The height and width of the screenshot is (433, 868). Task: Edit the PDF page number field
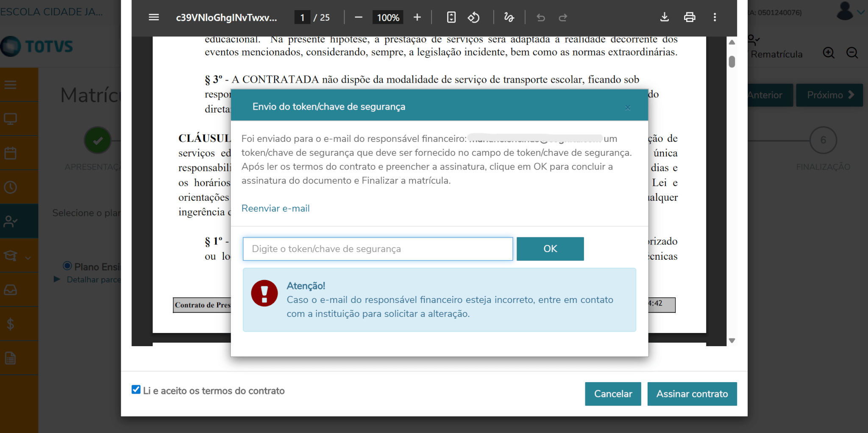(x=302, y=17)
